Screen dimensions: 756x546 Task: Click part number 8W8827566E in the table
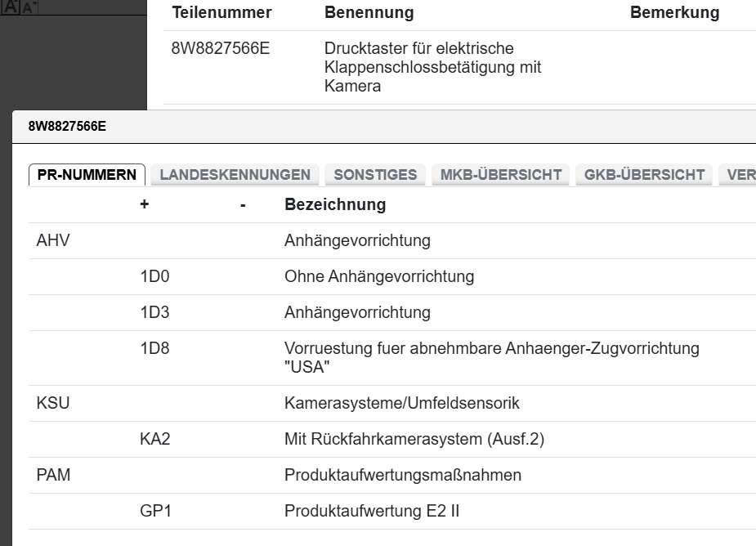point(221,48)
